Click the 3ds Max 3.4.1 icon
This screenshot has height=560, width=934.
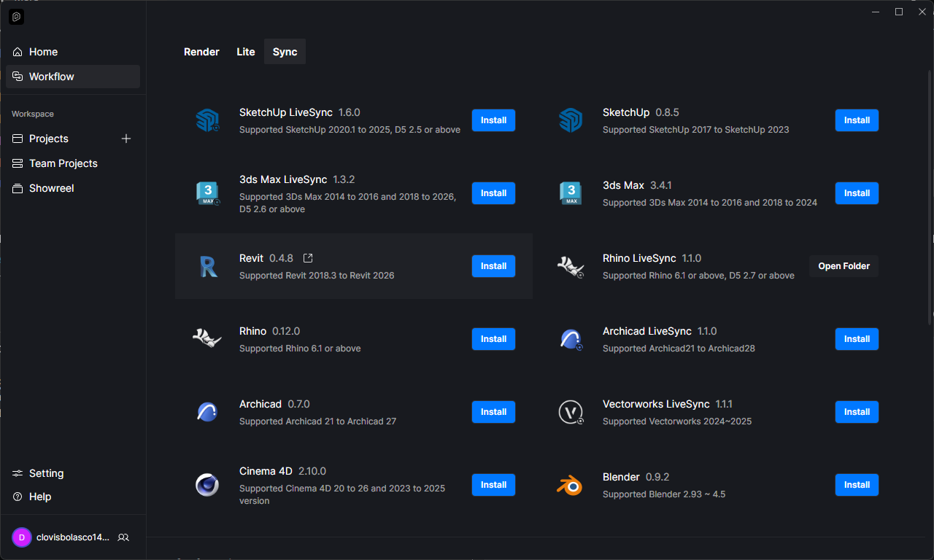(x=571, y=193)
